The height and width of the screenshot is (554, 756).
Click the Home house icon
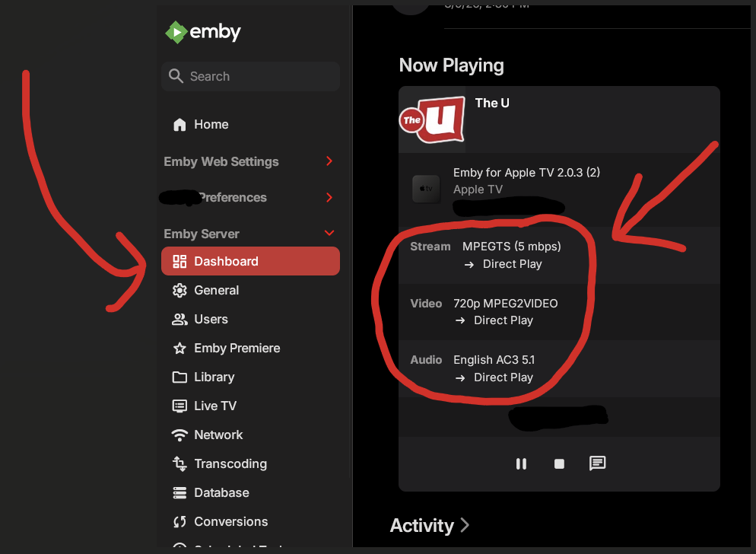[x=179, y=125]
